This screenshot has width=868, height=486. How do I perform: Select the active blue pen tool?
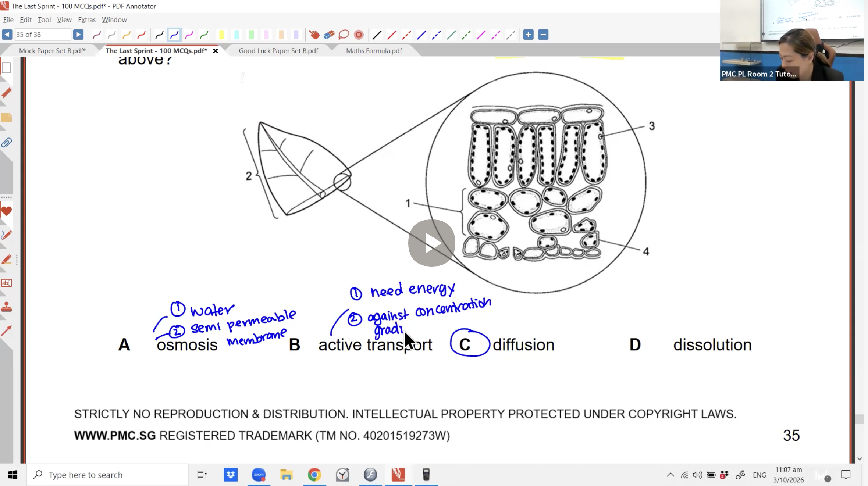click(x=174, y=35)
